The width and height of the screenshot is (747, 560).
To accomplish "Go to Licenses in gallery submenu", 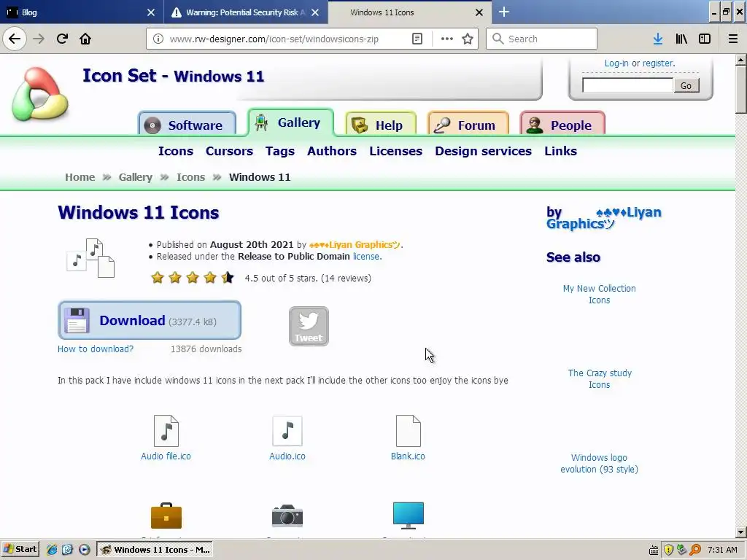I will click(396, 151).
